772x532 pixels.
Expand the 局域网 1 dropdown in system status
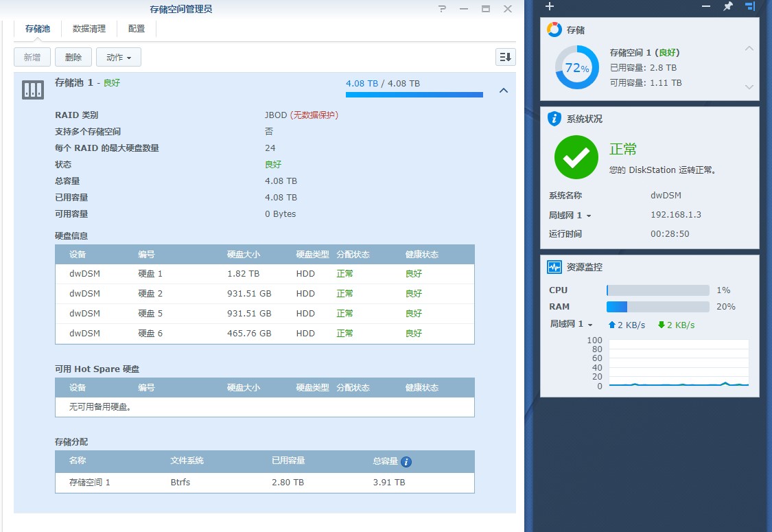click(570, 216)
